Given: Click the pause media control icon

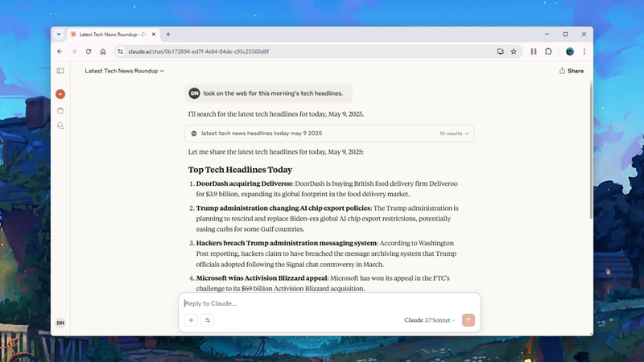Looking at the screenshot, I should [534, 51].
